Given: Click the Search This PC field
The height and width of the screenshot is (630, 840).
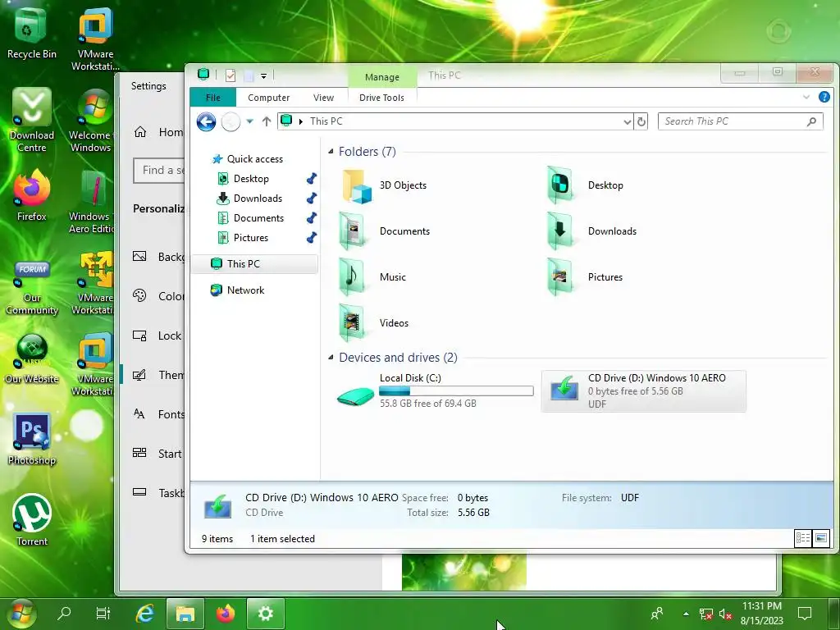Looking at the screenshot, I should (x=740, y=121).
